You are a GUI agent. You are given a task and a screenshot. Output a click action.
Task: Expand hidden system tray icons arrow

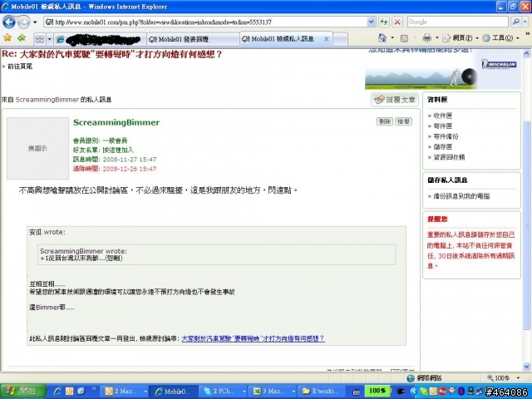[x=413, y=392]
